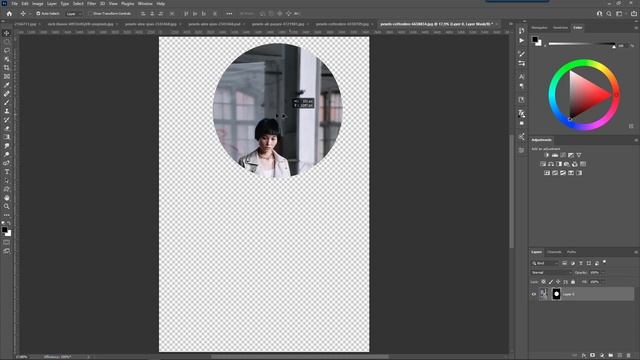Select the Rectangular Marquee tool
The height and width of the screenshot is (360, 640).
(x=7, y=42)
